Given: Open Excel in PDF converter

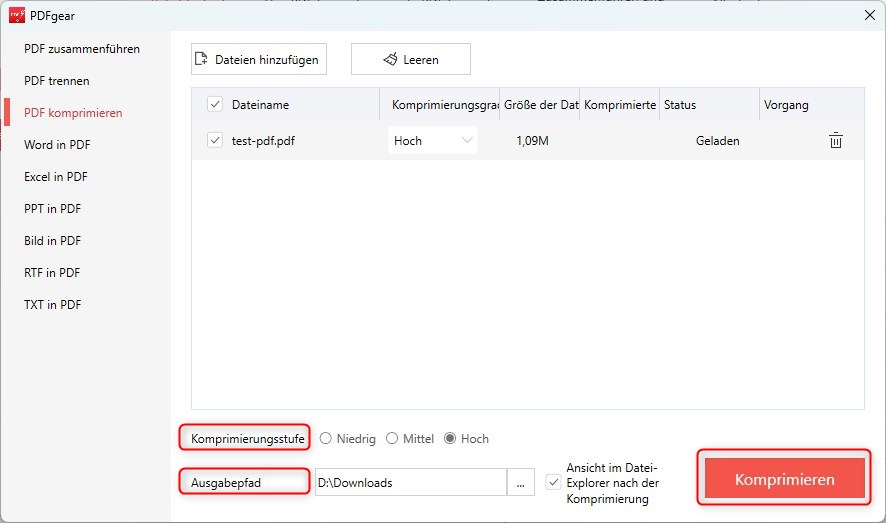Looking at the screenshot, I should pos(56,177).
